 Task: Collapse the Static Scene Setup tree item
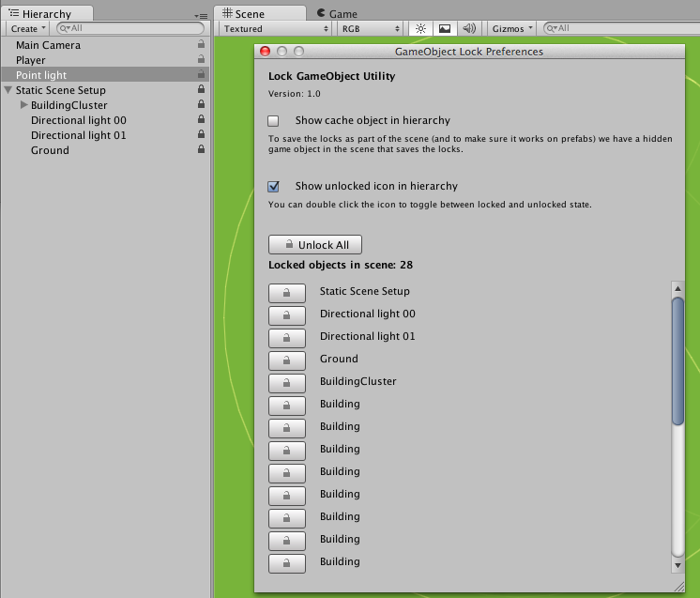coord(8,90)
